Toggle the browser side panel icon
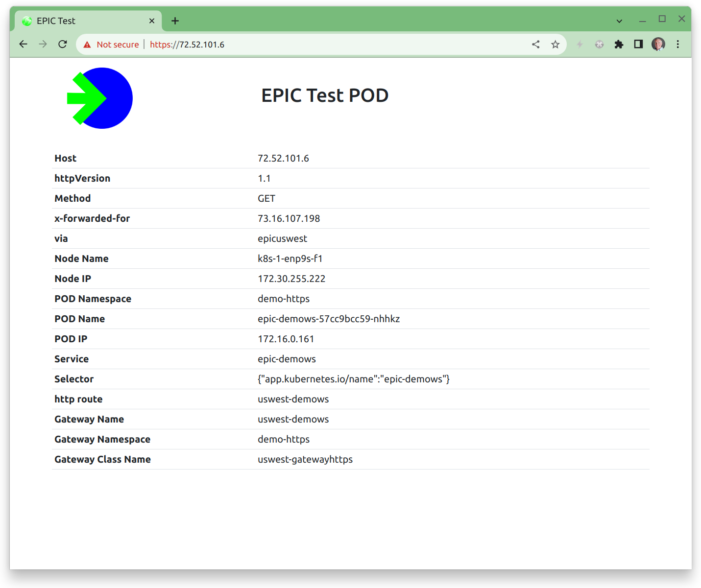The height and width of the screenshot is (588, 701). tap(638, 45)
